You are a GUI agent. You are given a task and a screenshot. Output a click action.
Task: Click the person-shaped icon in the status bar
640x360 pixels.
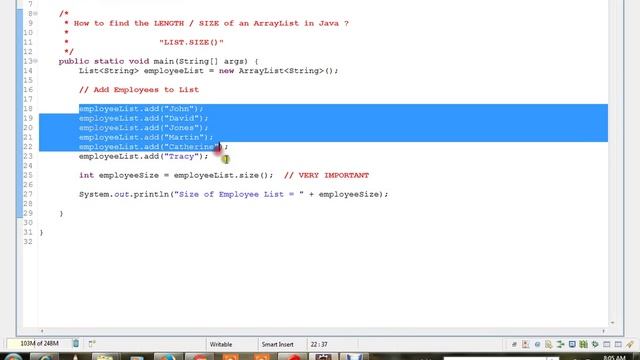pyautogui.click(x=525, y=344)
